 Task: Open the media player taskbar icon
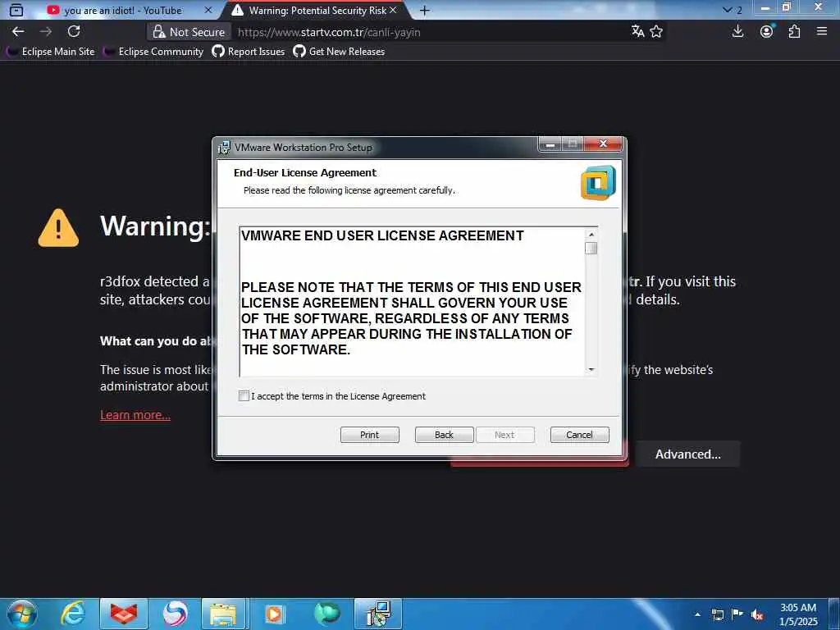[x=275, y=614]
